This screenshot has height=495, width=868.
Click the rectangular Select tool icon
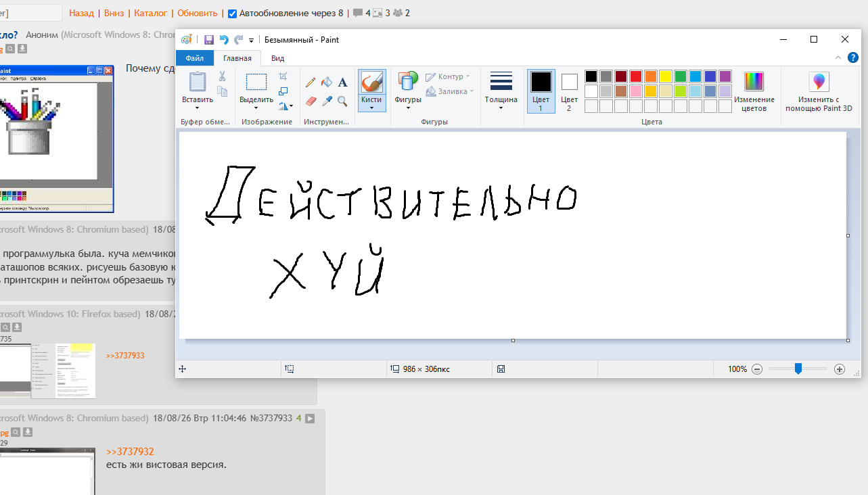coord(256,82)
